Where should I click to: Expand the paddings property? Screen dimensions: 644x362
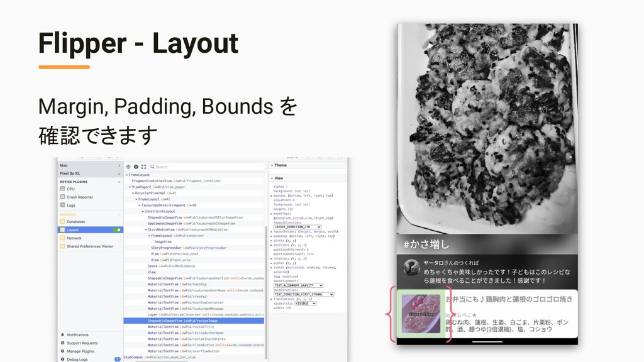coord(272,236)
